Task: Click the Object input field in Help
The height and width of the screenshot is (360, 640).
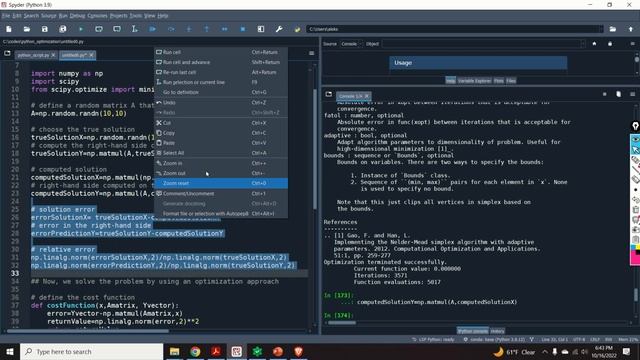Action: [484, 44]
